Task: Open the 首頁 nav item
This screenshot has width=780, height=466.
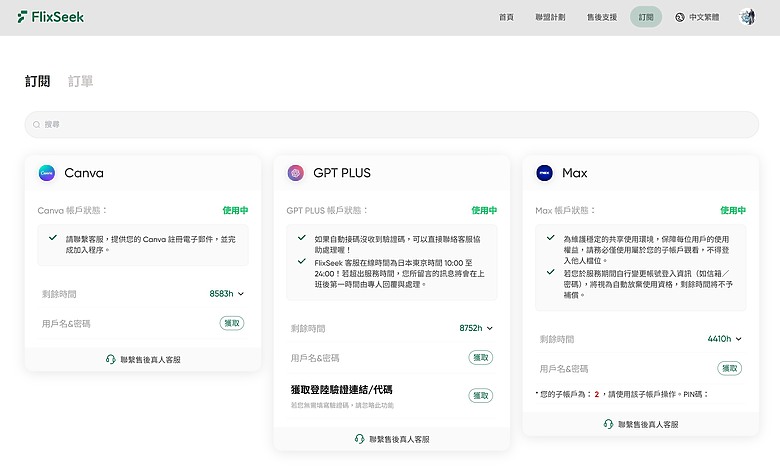Action: click(506, 17)
